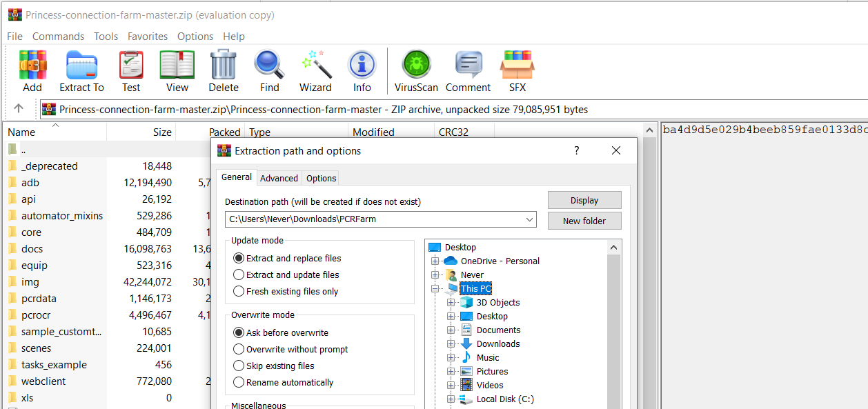Open the destination path dropdown arrow

tap(529, 219)
